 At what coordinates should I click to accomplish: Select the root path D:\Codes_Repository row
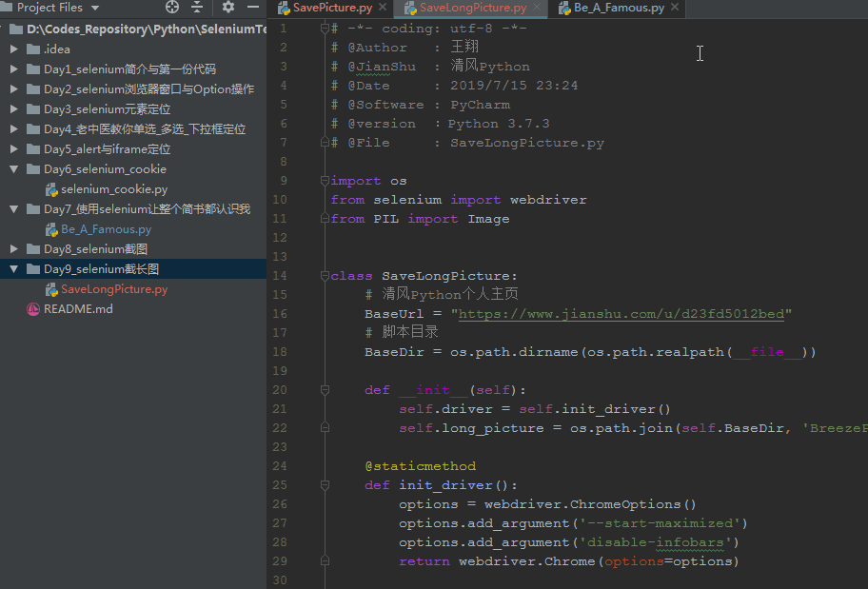(133, 29)
